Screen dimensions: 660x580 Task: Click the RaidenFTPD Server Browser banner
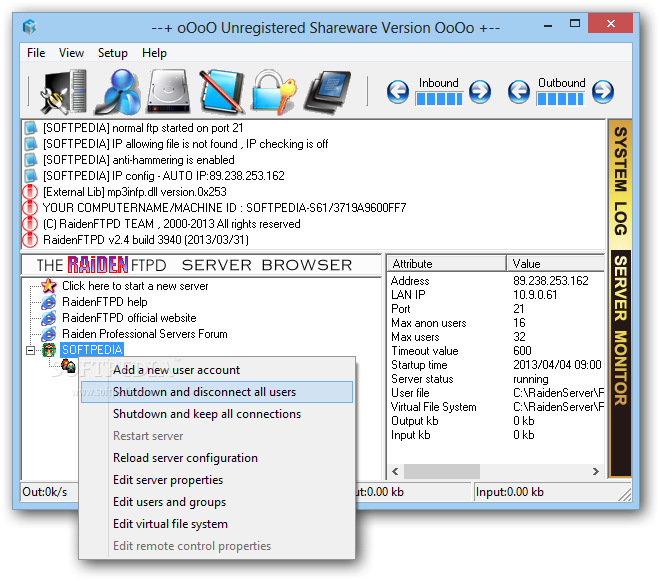tap(201, 265)
